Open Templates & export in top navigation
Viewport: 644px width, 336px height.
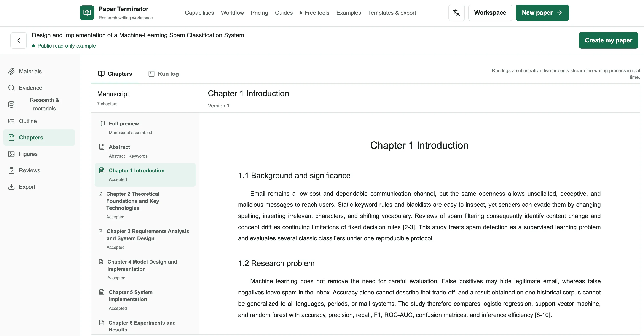coord(392,13)
